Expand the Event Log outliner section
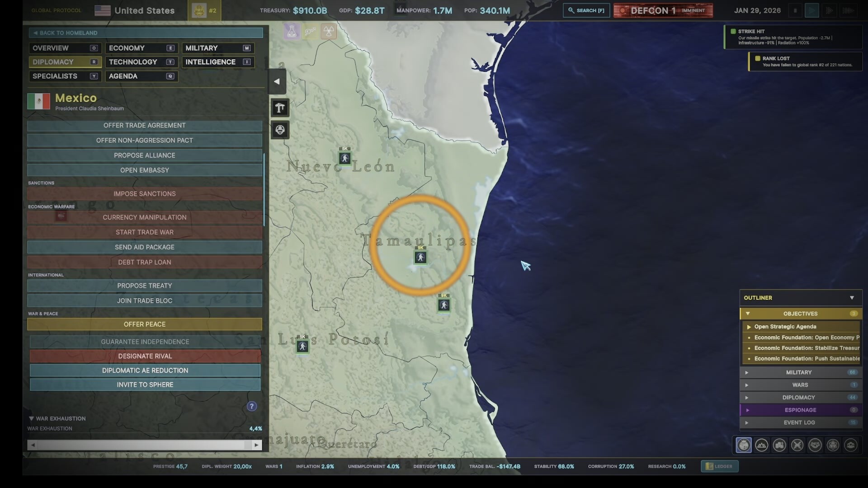The width and height of the screenshot is (868, 488). [x=801, y=423]
